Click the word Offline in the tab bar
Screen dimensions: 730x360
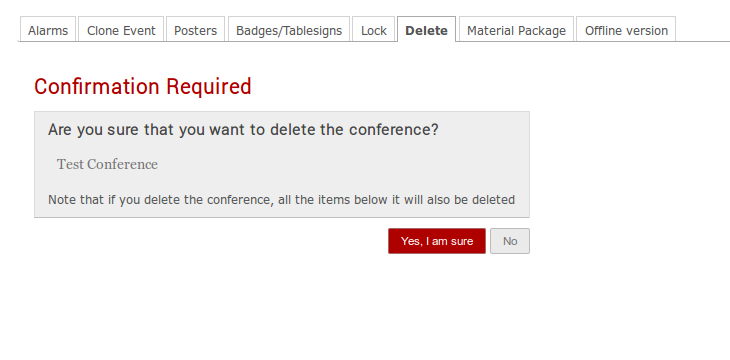pos(602,31)
